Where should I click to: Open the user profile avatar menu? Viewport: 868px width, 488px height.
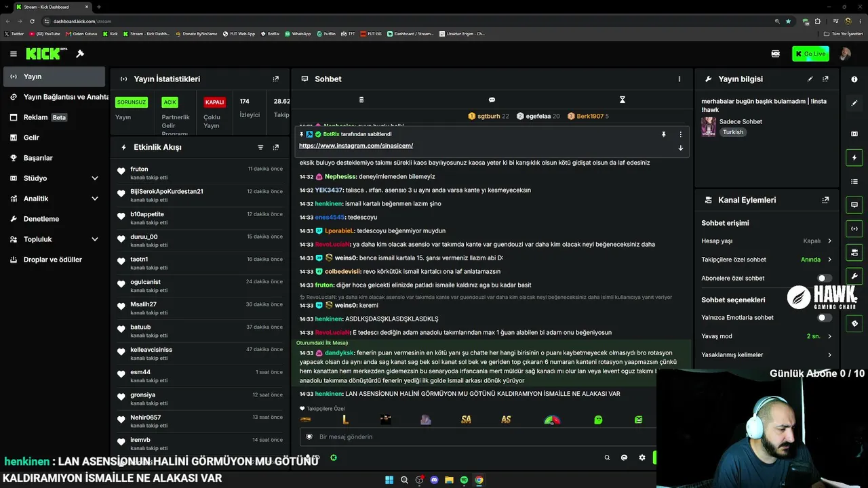click(845, 54)
